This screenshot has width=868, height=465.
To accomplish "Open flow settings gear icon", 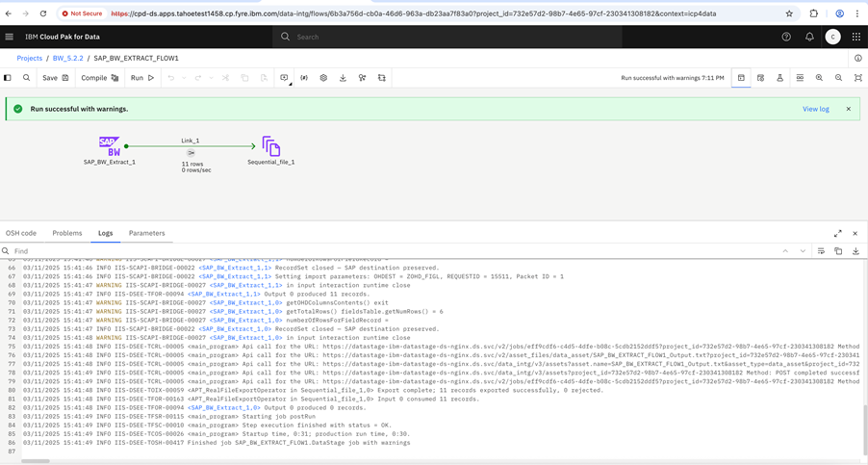I will [323, 78].
